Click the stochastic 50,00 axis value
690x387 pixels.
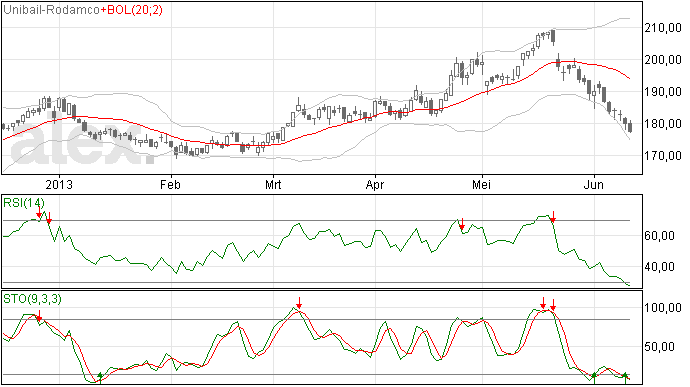pyautogui.click(x=659, y=347)
